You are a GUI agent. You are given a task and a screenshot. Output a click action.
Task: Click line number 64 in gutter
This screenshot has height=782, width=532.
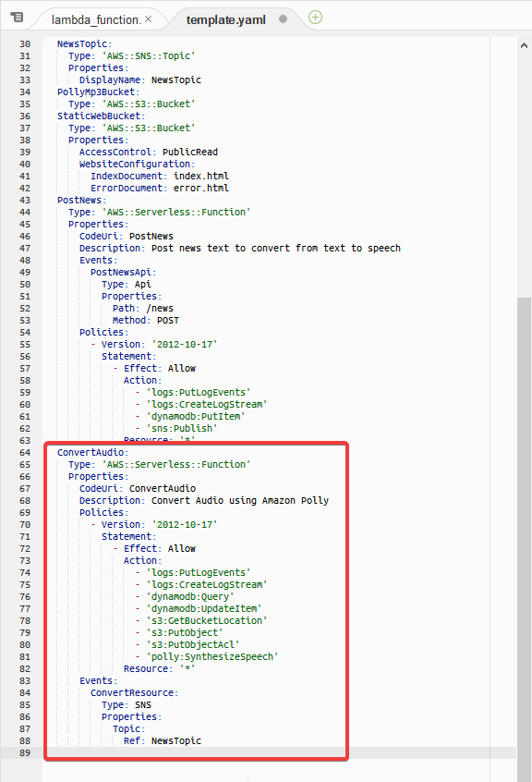click(x=25, y=452)
